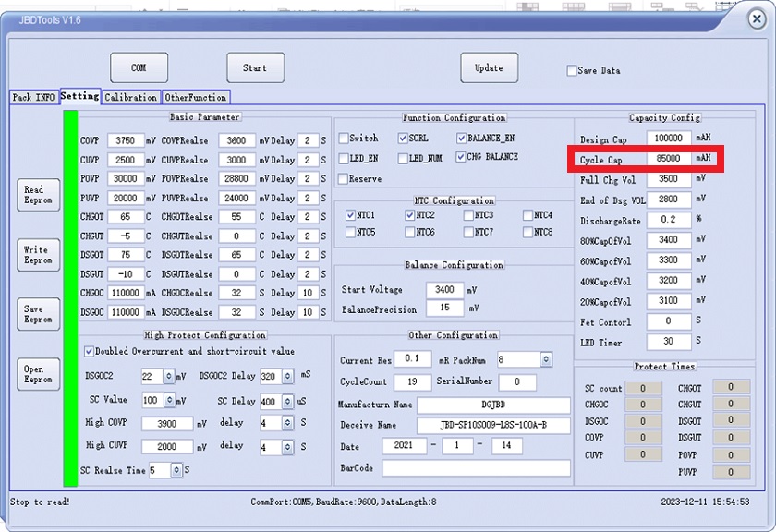
Task: Open the SC Delay dropdown
Action: (x=287, y=402)
